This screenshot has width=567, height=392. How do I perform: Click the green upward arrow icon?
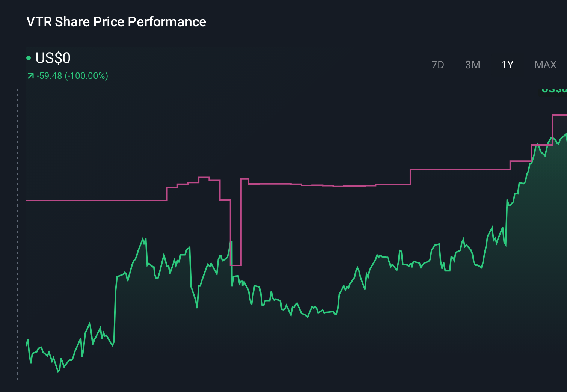tap(30, 75)
